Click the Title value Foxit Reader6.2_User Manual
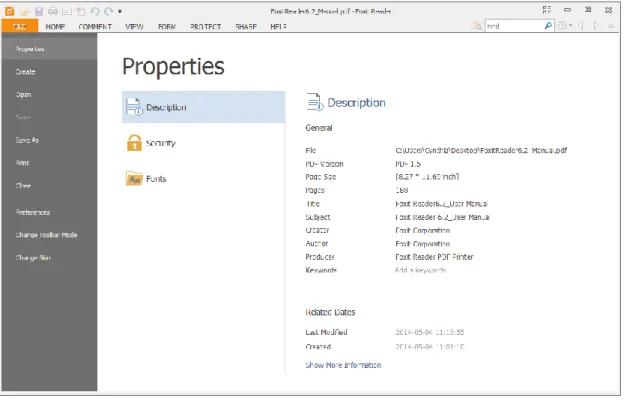Viewport: 624px width, 404px height. pyautogui.click(x=441, y=203)
